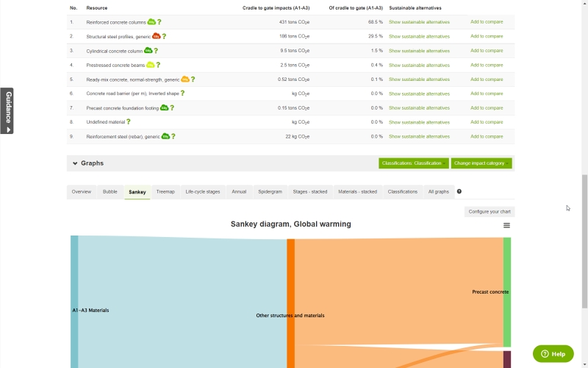This screenshot has width=588, height=368.
Task: Click CO2 cloud for Cylindrical concrete column
Action: pos(148,50)
